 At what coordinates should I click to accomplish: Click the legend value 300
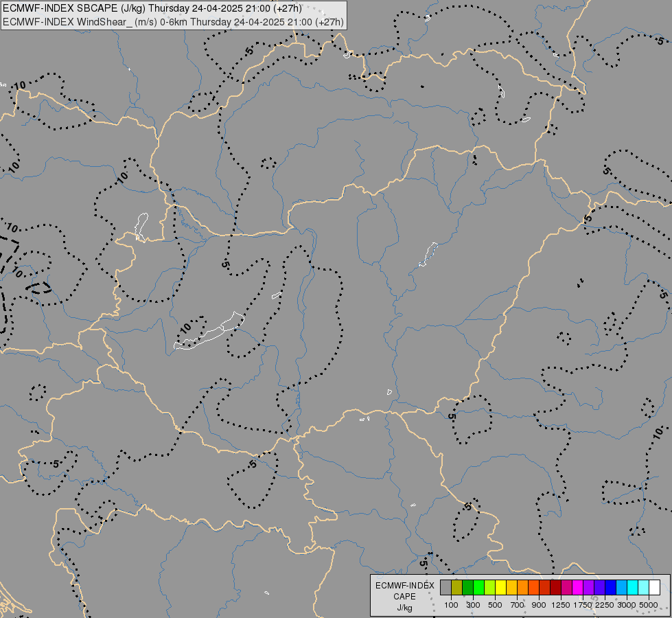[473, 605]
